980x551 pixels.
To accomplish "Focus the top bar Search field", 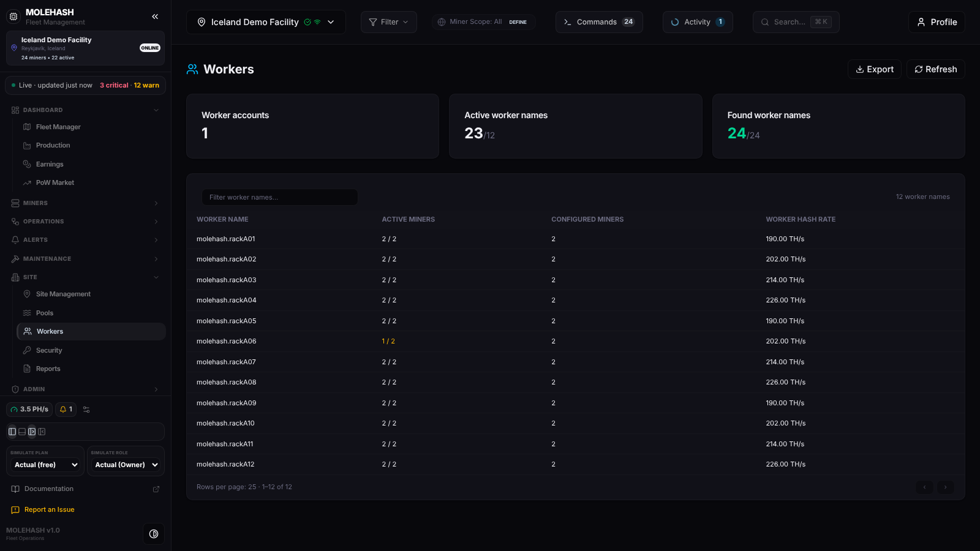I will click(x=796, y=22).
